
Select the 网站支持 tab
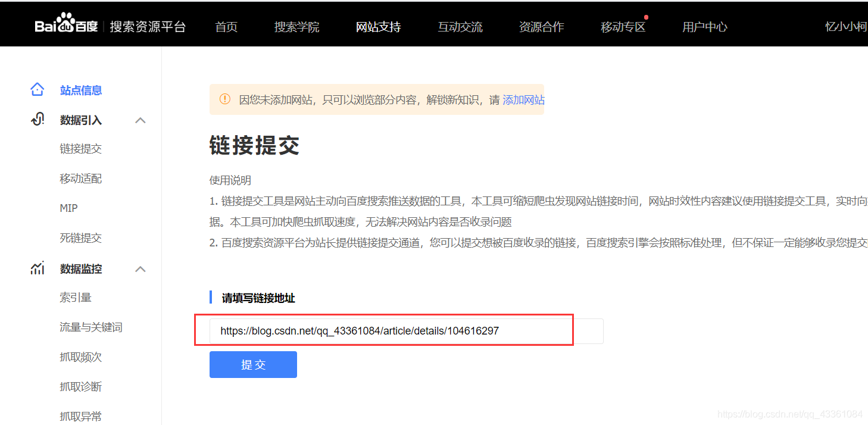point(378,26)
